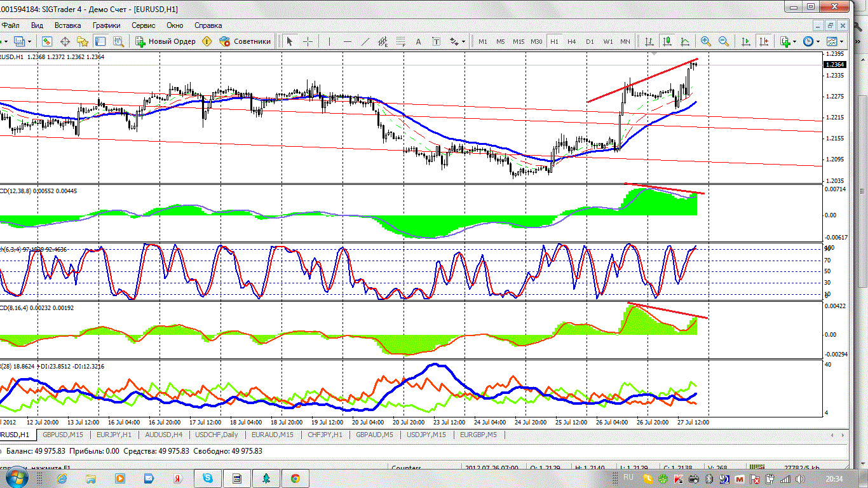Image resolution: width=868 pixels, height=488 pixels.
Task: Open the Советники expert advisors button
Action: click(x=245, y=41)
